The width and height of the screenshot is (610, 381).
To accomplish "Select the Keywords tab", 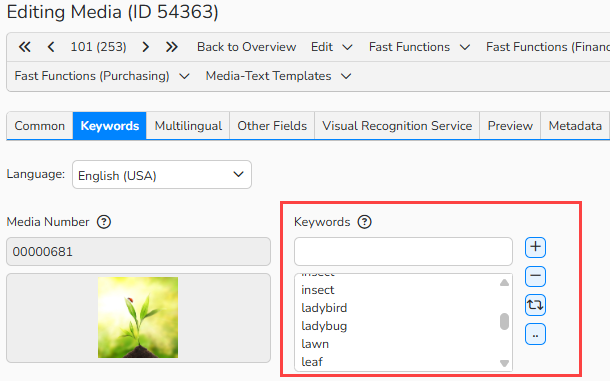I will point(110,126).
